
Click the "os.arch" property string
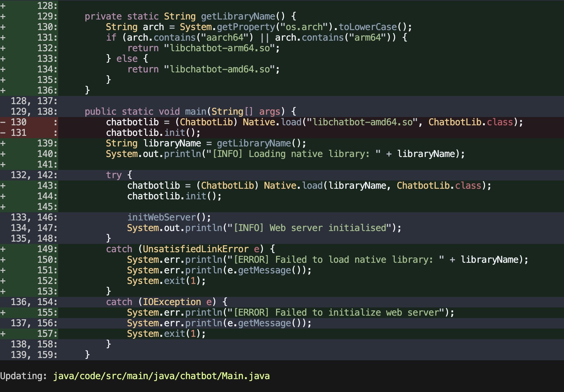pyautogui.click(x=304, y=27)
